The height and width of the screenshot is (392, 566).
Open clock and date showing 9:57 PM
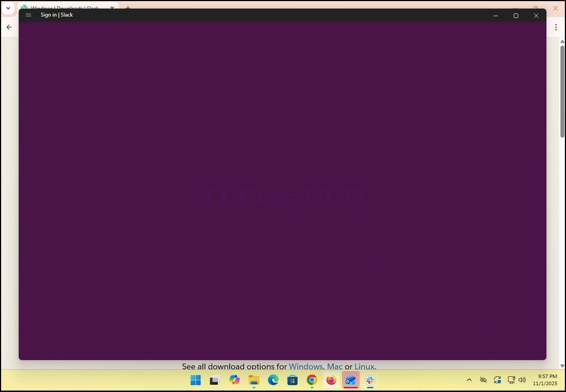[545, 380]
